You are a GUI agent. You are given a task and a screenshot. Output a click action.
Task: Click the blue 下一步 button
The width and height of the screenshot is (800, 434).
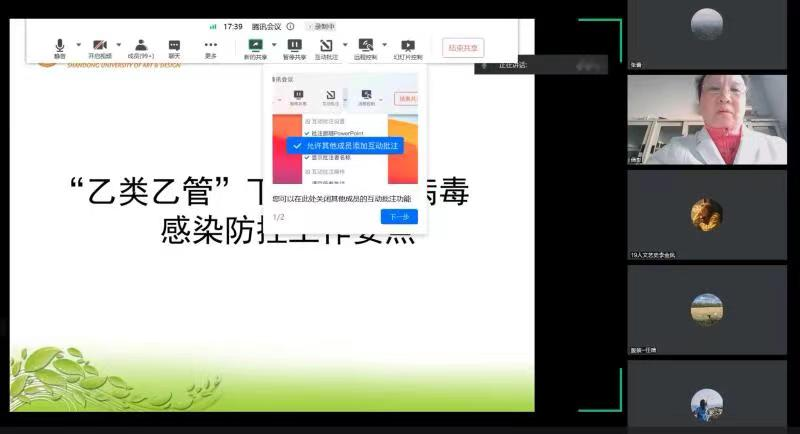point(399,217)
